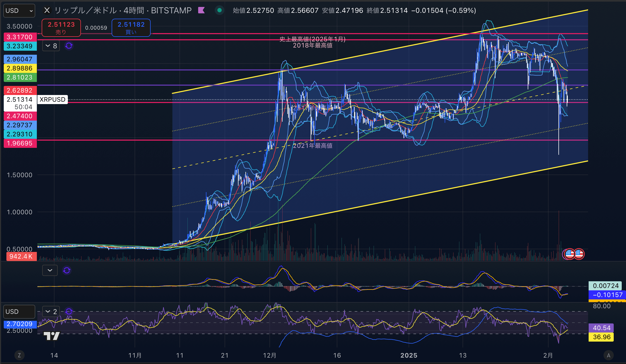
Task: Click the 942.4K volume tag
Action: click(x=21, y=256)
